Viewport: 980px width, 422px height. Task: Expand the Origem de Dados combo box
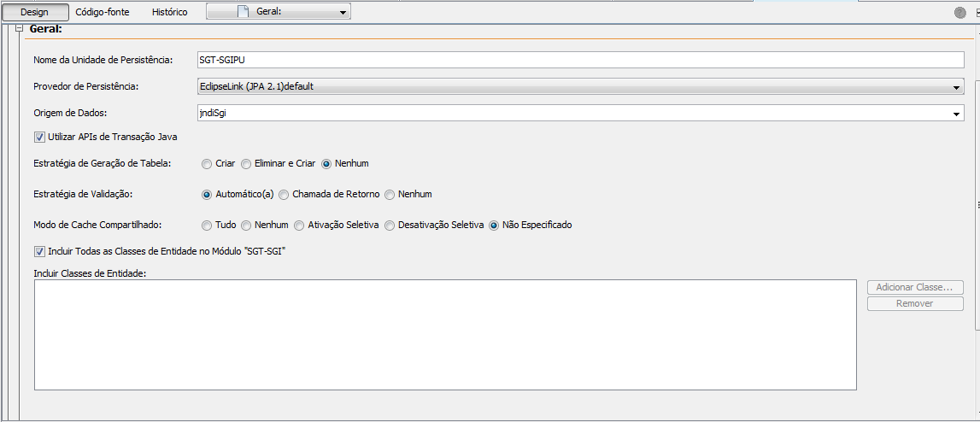click(x=956, y=114)
